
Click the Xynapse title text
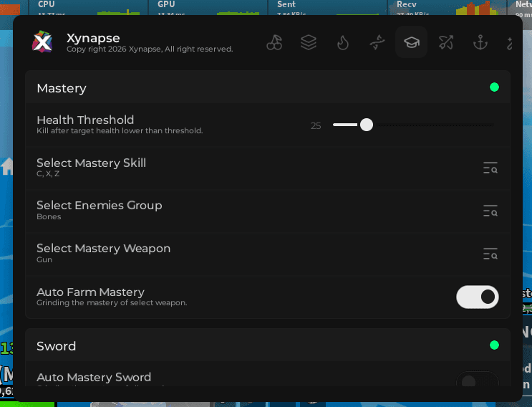93,38
